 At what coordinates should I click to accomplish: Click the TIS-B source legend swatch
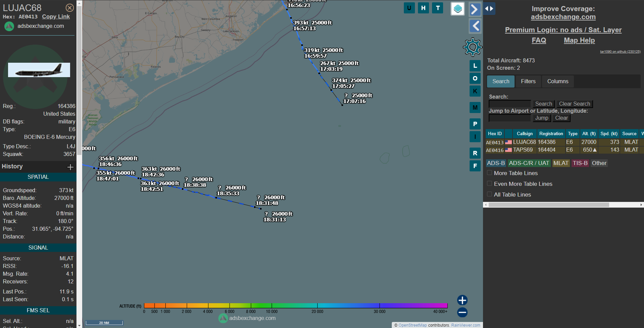click(580, 163)
